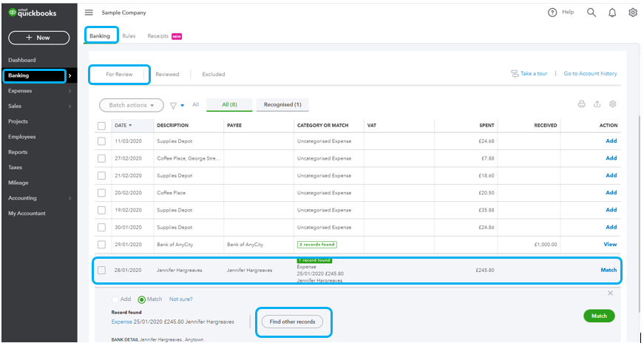Viewport: 644px width, 346px height.
Task: Tick checkbox for 19/02/2020 Supplies Depot
Action: pos(101,210)
